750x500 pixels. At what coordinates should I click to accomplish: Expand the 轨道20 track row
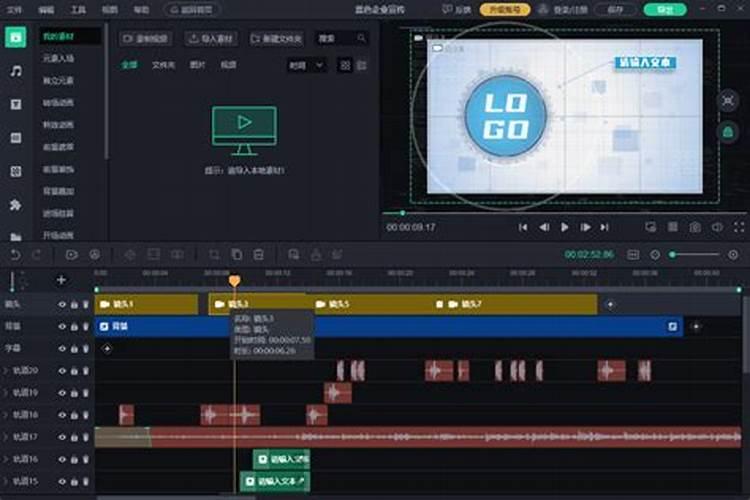(6, 371)
